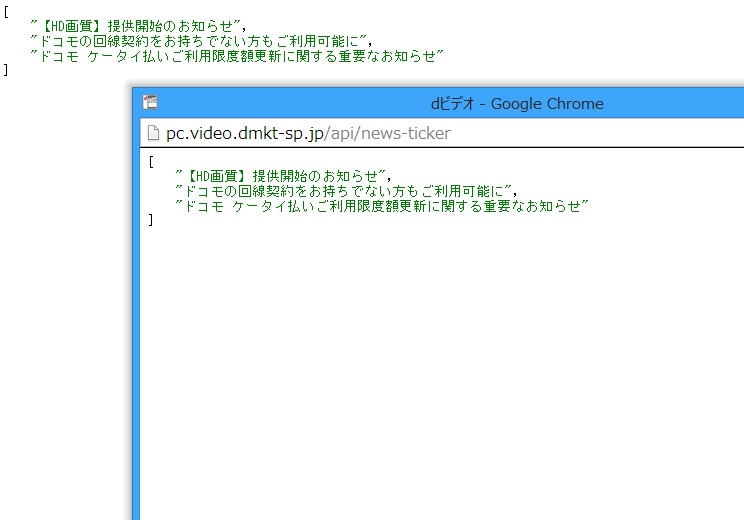The height and width of the screenshot is (520, 744).
Task: Select the ケータイ払いご利用限度額更新 line in the background page
Action: click(x=236, y=56)
